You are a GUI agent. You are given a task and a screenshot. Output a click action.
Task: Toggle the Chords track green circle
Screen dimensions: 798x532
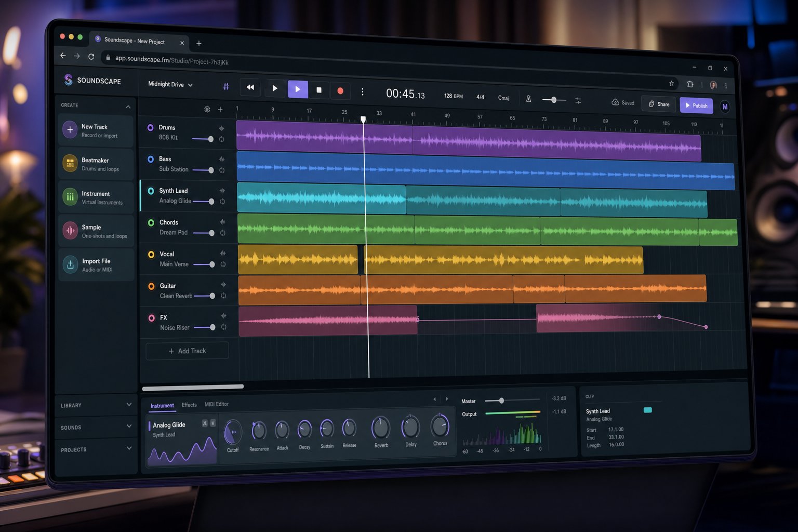pos(151,222)
